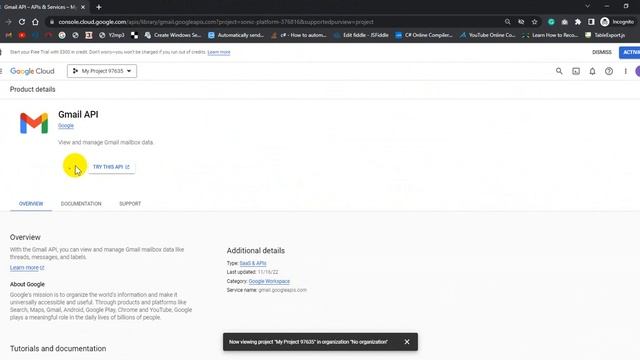This screenshot has height=360, width=640.
Task: Click the third-party cookies blocked eye icon
Action: 521,22
